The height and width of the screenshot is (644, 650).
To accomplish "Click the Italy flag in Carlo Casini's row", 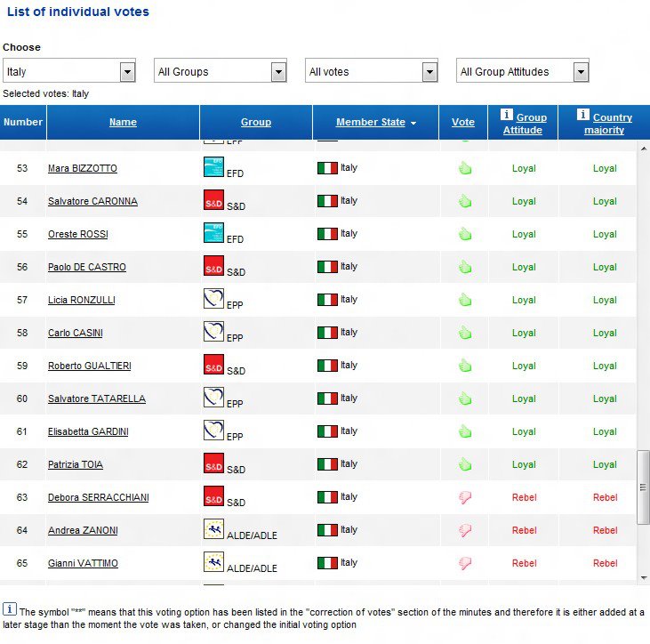I will pos(327,333).
